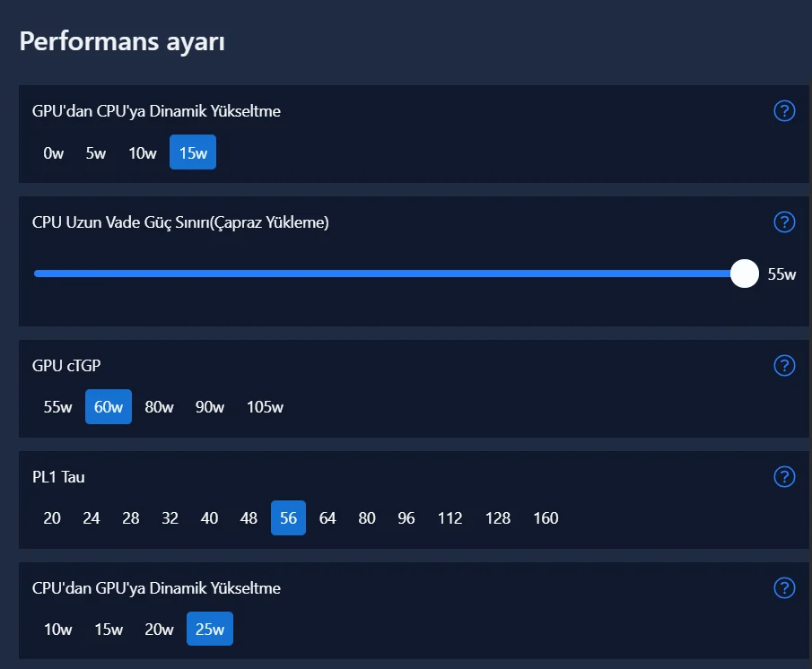Click the 90w GPU cTGP button
The image size is (812, 669).
(210, 407)
